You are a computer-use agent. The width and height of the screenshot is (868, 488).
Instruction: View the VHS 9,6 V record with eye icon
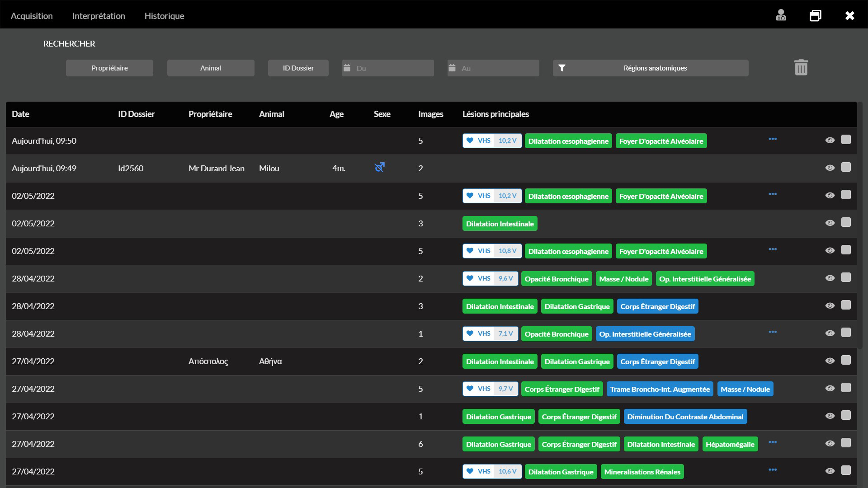tap(830, 278)
